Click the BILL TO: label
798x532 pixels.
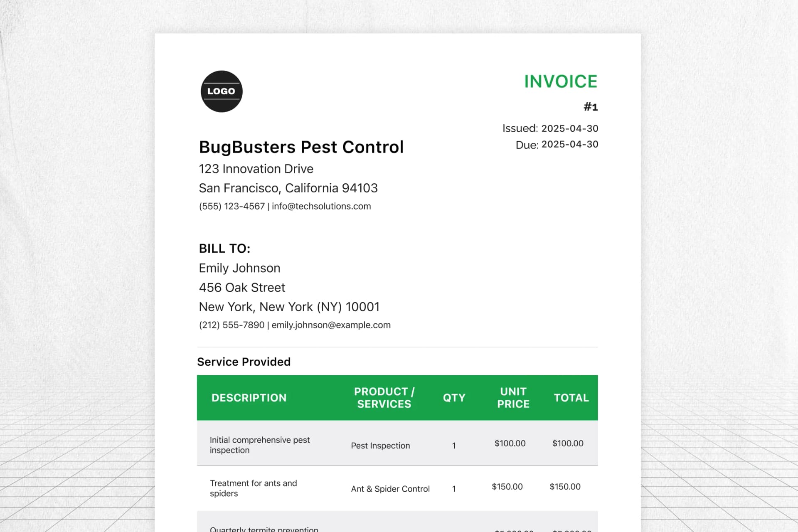[x=224, y=249]
